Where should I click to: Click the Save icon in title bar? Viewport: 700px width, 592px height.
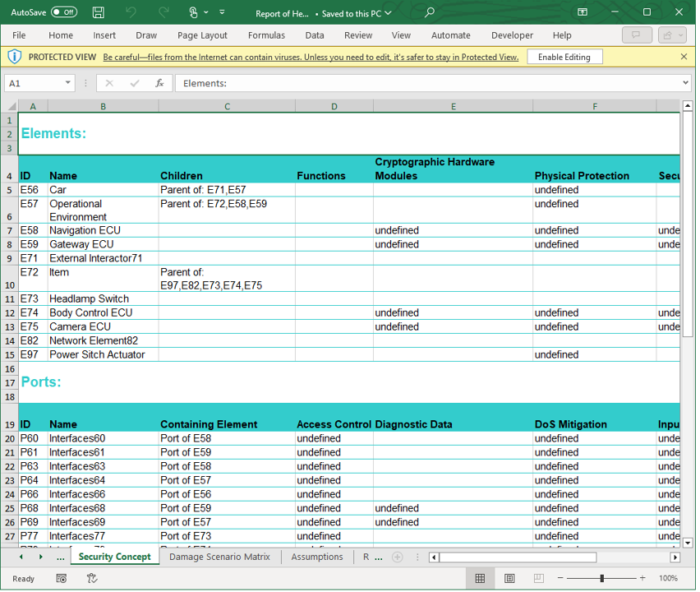[x=99, y=12]
